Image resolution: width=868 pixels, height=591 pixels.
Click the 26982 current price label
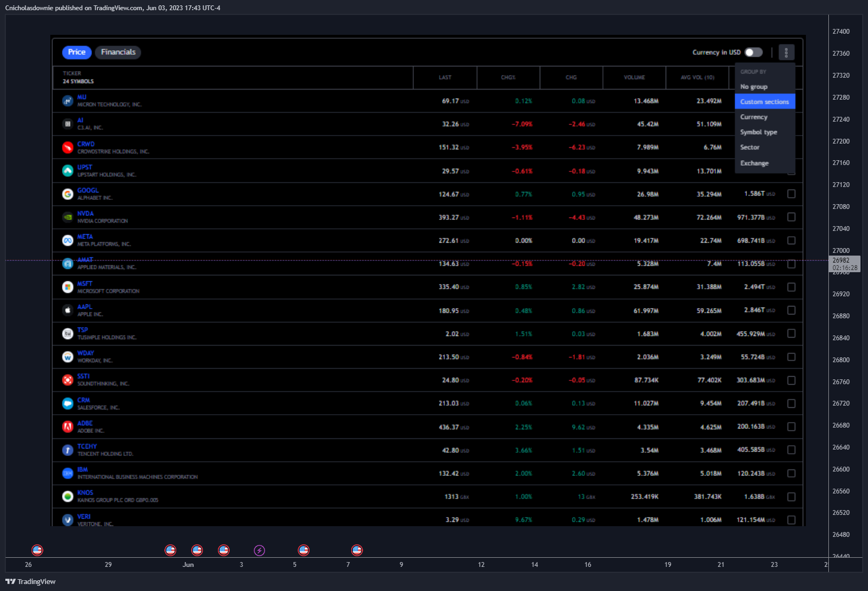844,264
